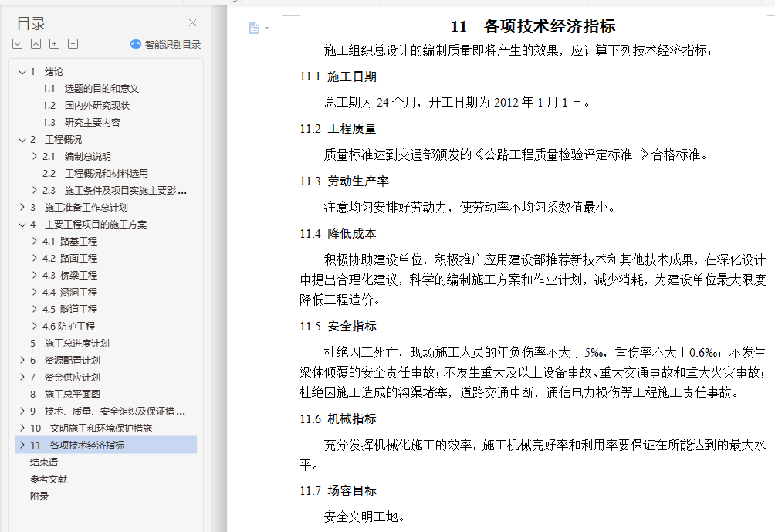Click the minus icon to demote heading level
This screenshot has width=775, height=532.
[73, 44]
